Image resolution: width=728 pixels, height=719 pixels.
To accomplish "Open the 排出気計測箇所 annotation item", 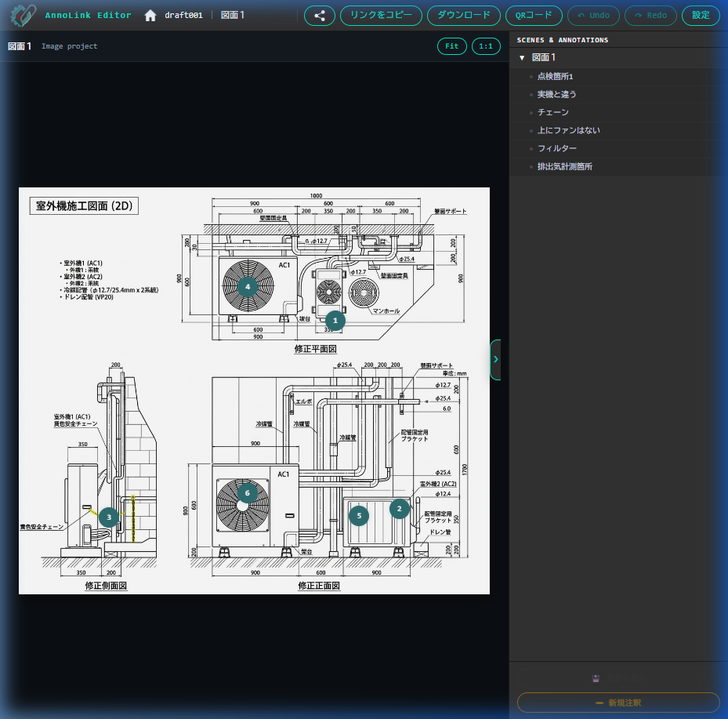I will pyautogui.click(x=564, y=167).
